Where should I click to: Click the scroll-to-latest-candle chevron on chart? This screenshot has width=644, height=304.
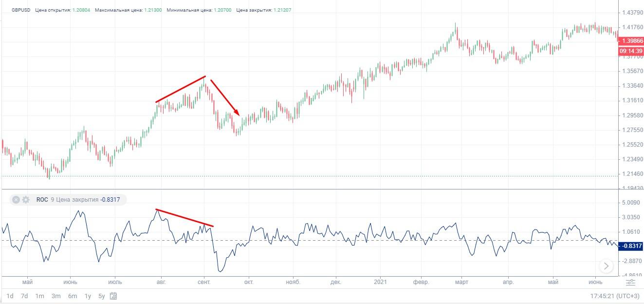pos(607,265)
